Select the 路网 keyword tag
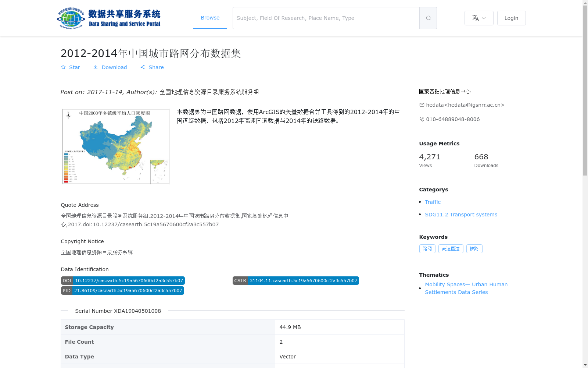The height and width of the screenshot is (368, 588). pyautogui.click(x=427, y=249)
